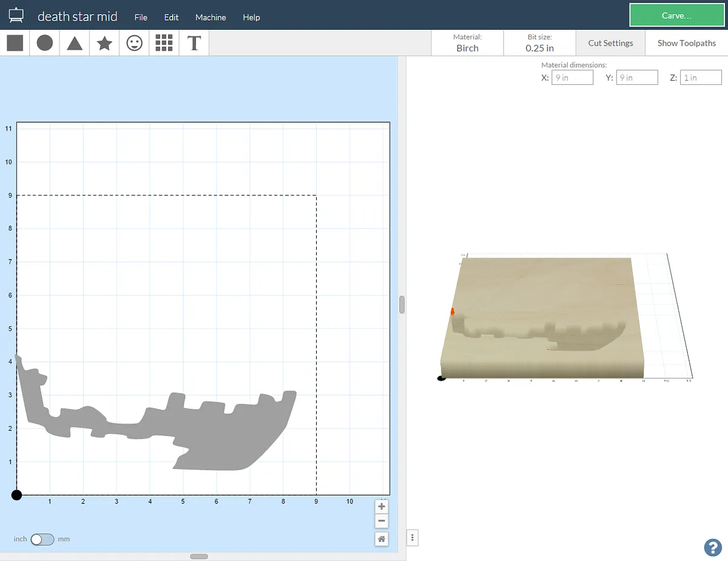Reset canvas view with home icon

click(x=382, y=539)
